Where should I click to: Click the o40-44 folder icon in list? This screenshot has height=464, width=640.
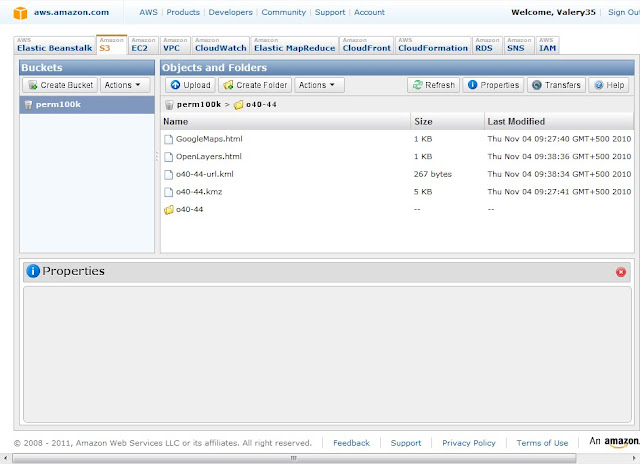click(x=169, y=210)
